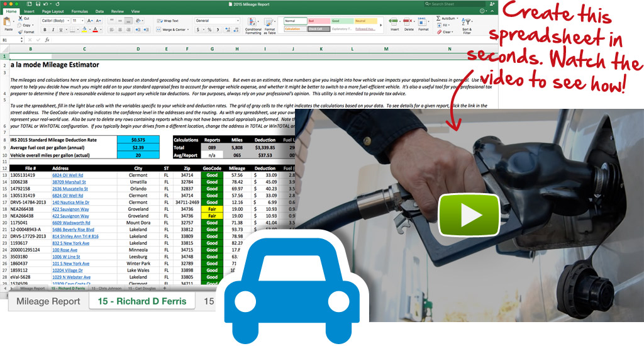Apply the Neutral cell style swatch
This screenshot has width=644, height=346.
tap(365, 21)
